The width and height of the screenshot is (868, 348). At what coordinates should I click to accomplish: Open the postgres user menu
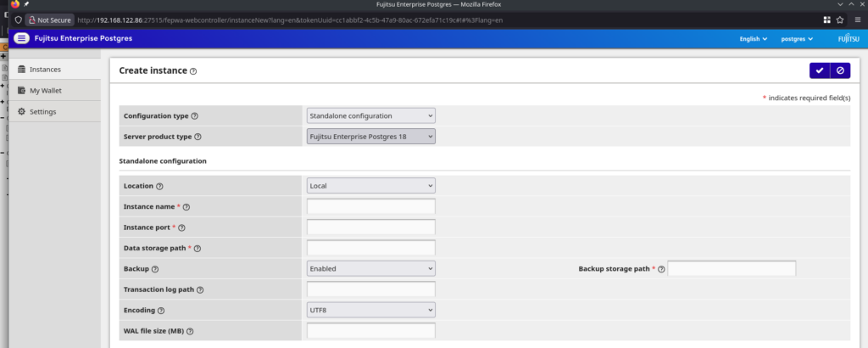tap(796, 38)
